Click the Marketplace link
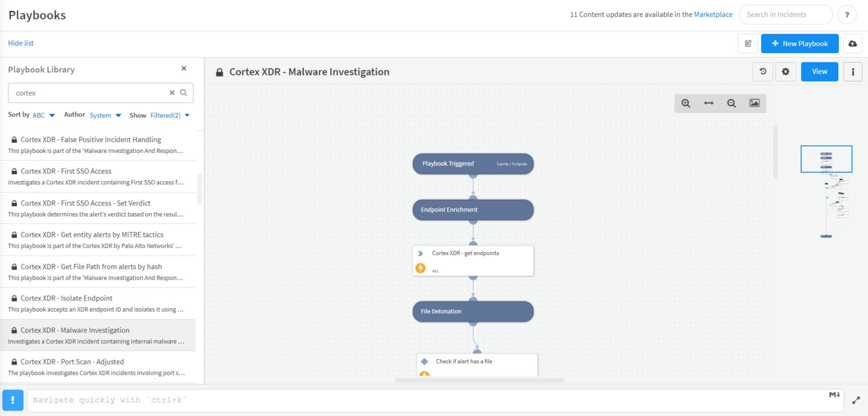Viewport: 868px width, 416px height. click(x=713, y=15)
